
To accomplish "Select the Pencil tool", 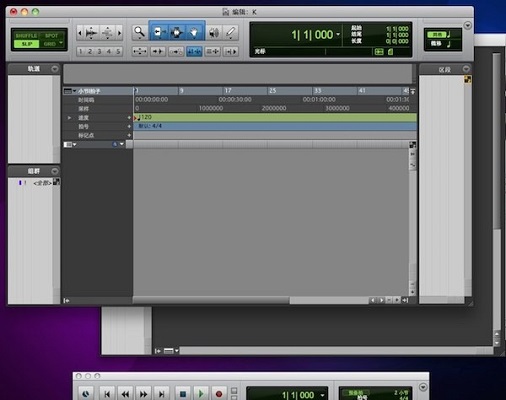I will tap(231, 33).
